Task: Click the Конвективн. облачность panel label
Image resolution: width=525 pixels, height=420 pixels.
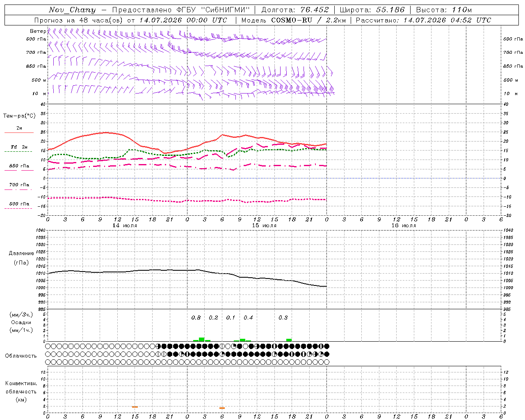Action: coord(21,391)
